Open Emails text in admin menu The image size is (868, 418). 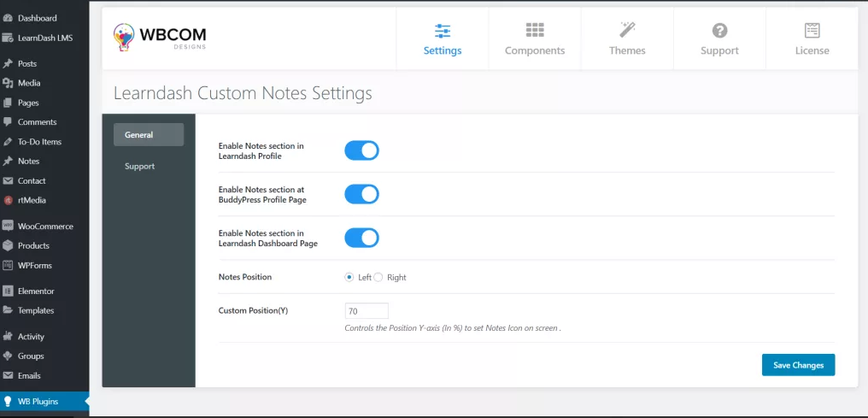(29, 375)
